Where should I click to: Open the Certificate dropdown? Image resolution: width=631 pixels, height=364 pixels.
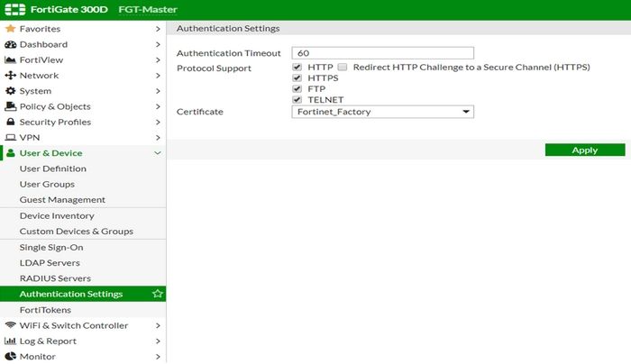click(383, 112)
